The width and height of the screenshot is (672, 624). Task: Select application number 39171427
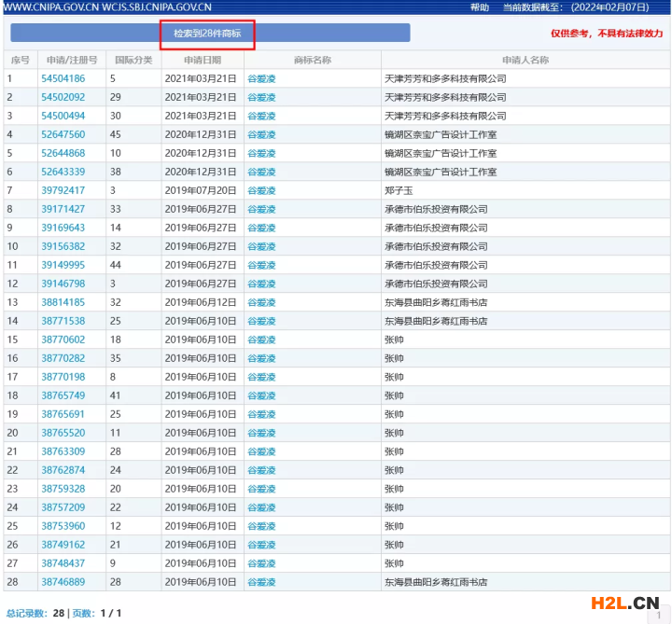(63, 209)
